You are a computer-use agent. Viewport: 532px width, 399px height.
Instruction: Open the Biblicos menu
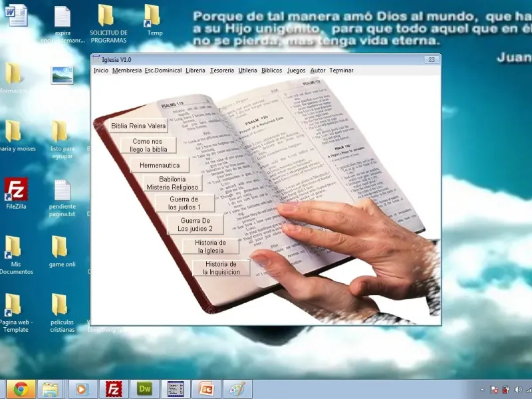272,70
